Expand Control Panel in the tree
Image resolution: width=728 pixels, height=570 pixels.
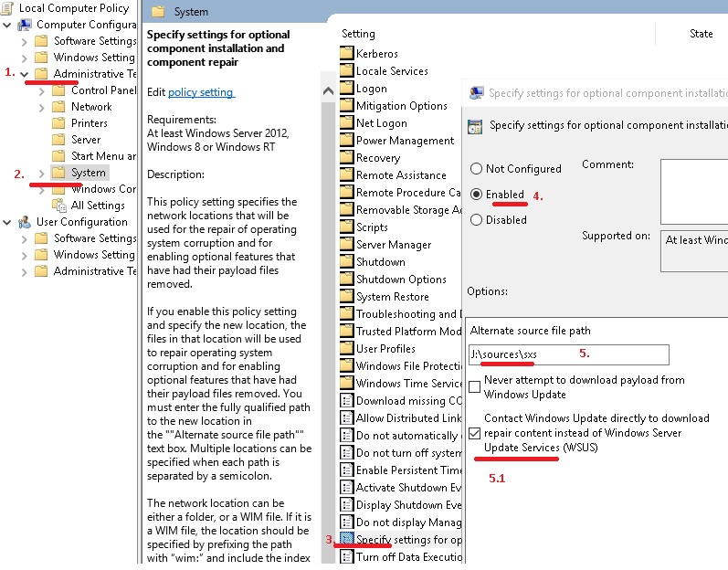pos(42,91)
